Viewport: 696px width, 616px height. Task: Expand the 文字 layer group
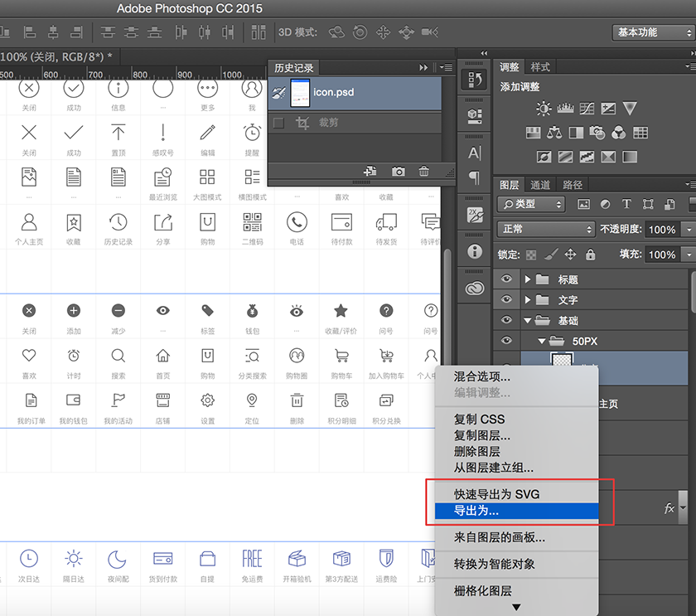click(528, 300)
